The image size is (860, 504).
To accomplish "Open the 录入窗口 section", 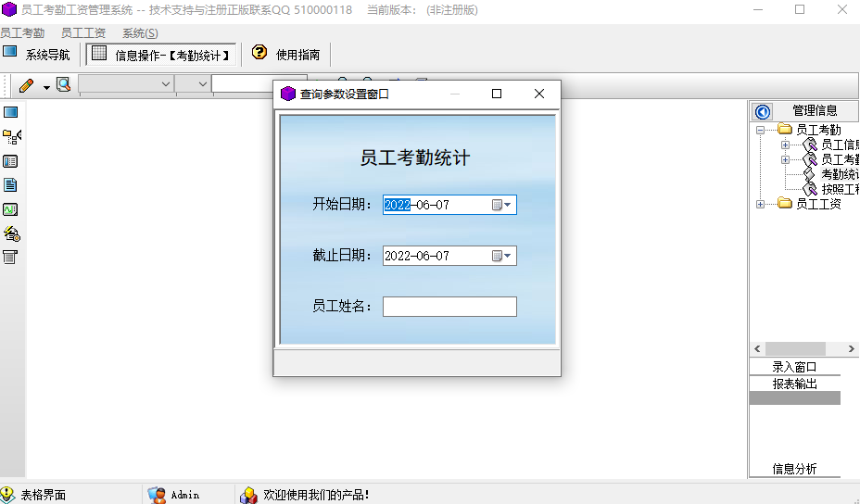I will (795, 367).
